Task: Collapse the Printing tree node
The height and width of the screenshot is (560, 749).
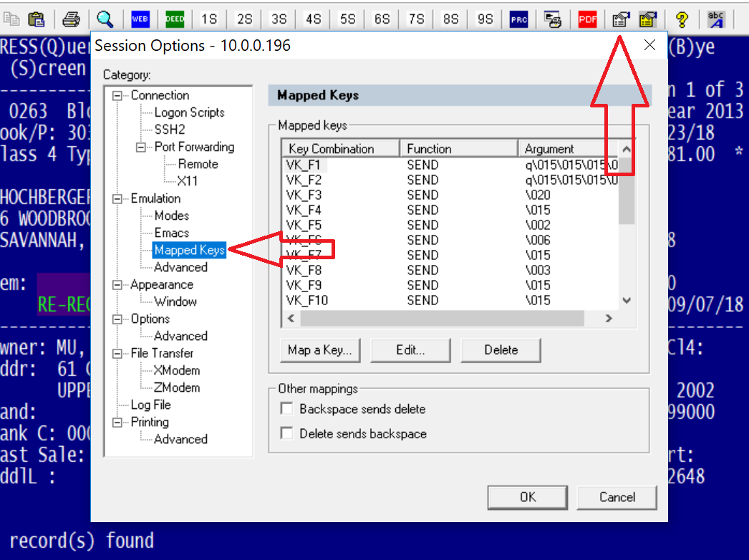Action: pyautogui.click(x=117, y=423)
